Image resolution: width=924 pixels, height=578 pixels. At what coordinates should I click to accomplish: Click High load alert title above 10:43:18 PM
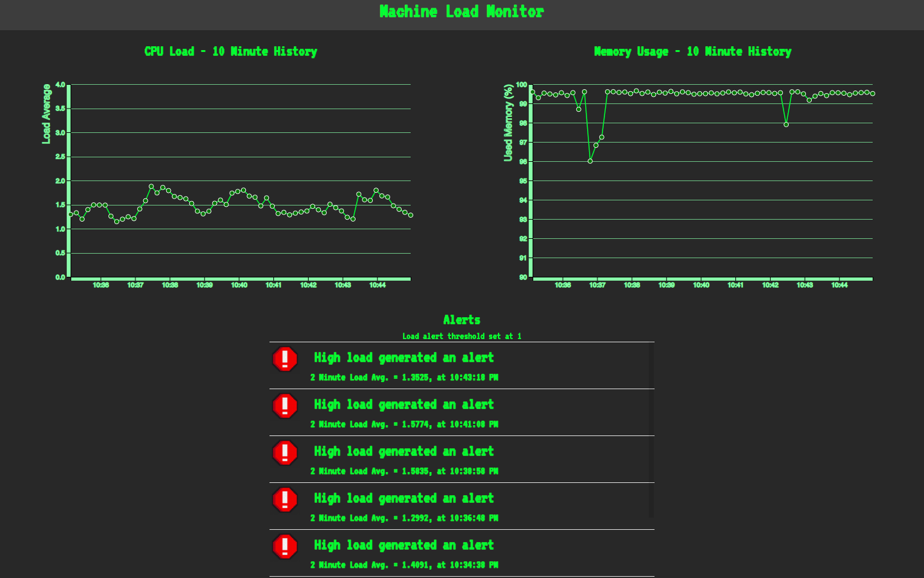404,358
